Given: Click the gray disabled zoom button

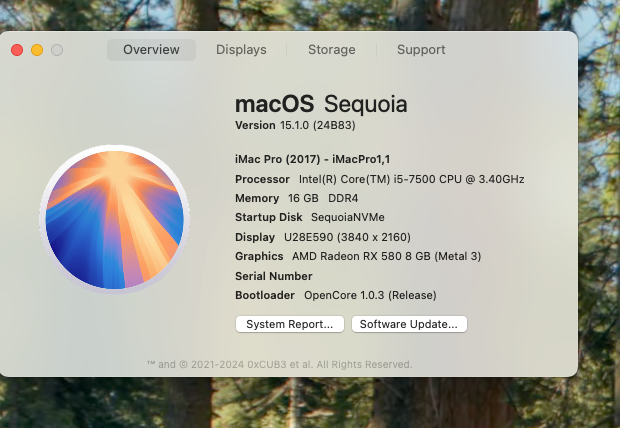Looking at the screenshot, I should point(57,50).
